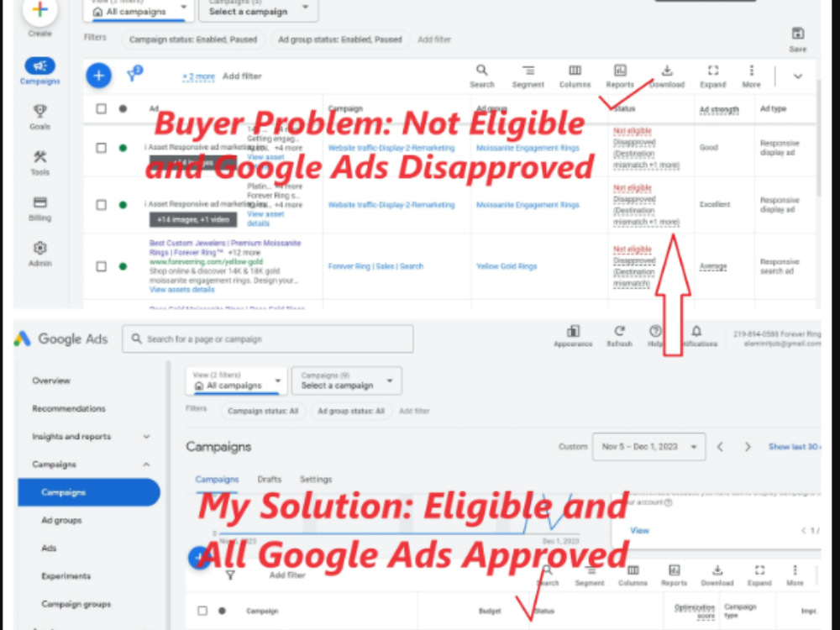Click the View link in the notice card
Screen dimensions: 840x630
tap(639, 530)
